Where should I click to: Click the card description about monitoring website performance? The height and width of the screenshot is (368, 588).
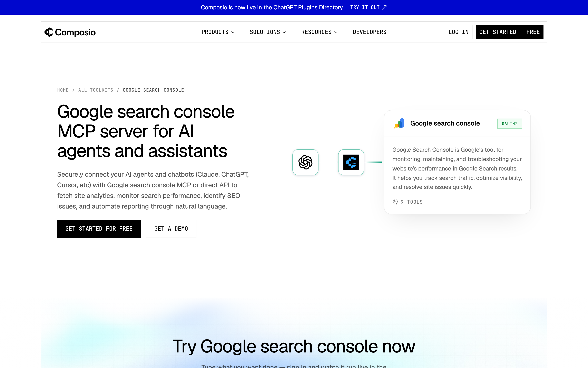click(457, 168)
